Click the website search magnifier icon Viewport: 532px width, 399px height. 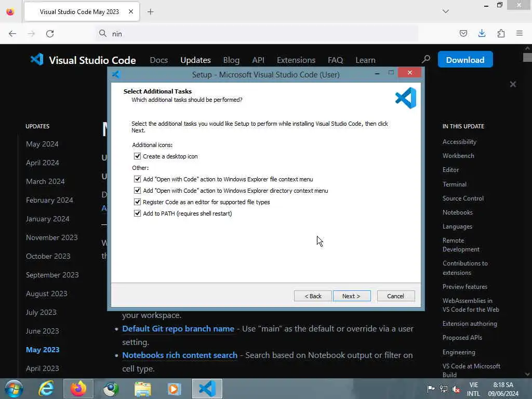(426, 59)
